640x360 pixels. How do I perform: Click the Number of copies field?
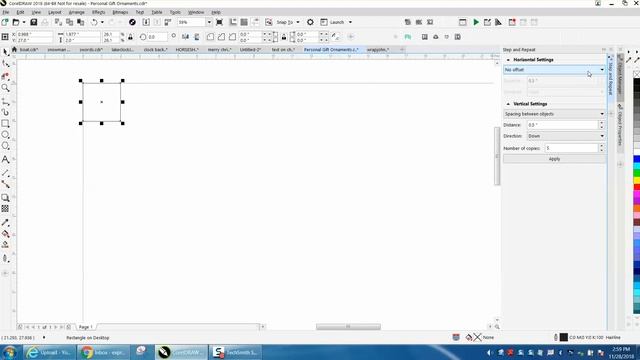(571, 148)
